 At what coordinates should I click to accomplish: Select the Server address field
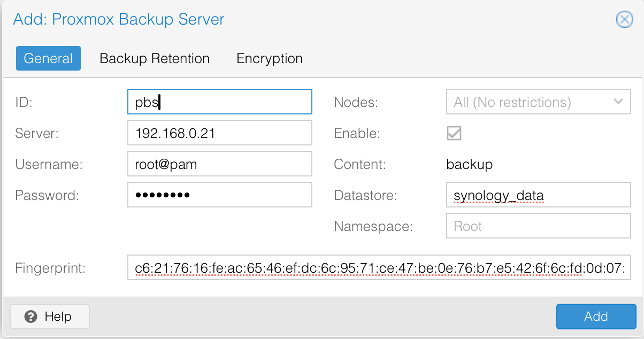[x=220, y=133]
